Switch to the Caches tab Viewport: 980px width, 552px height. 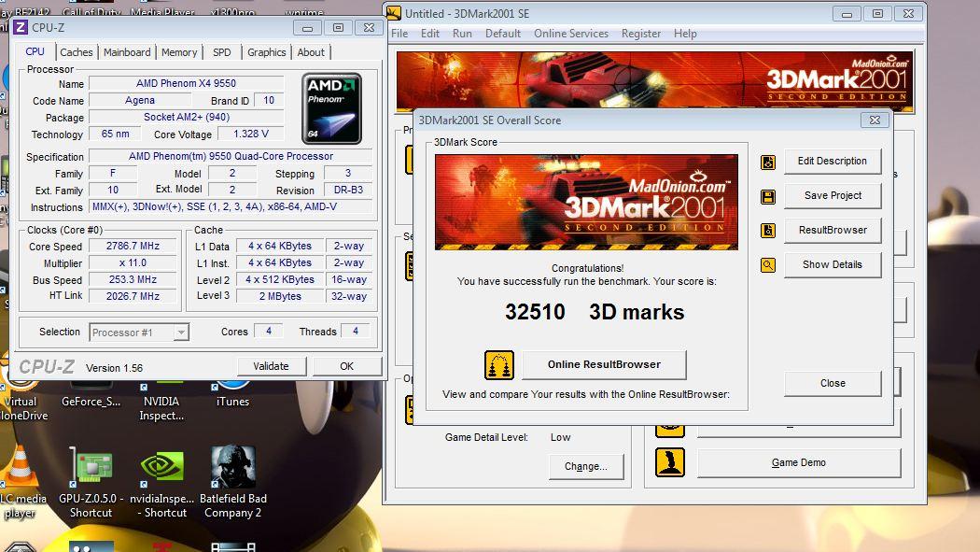pyautogui.click(x=77, y=52)
